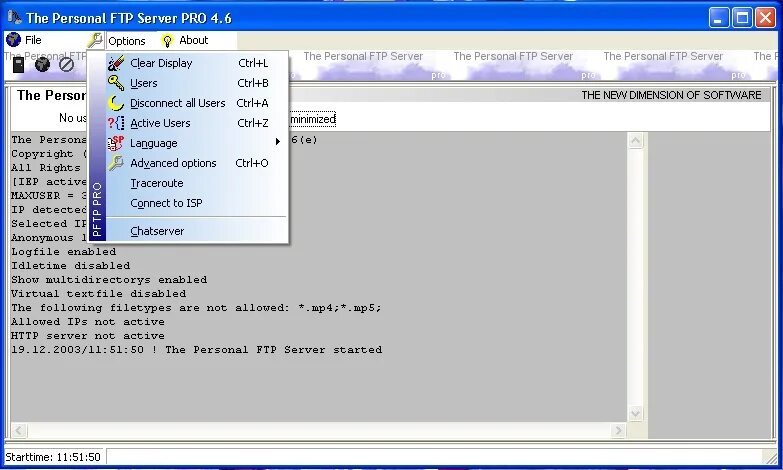The height and width of the screenshot is (470, 783).
Task: Close the Personal FTP Server window
Action: [x=765, y=18]
